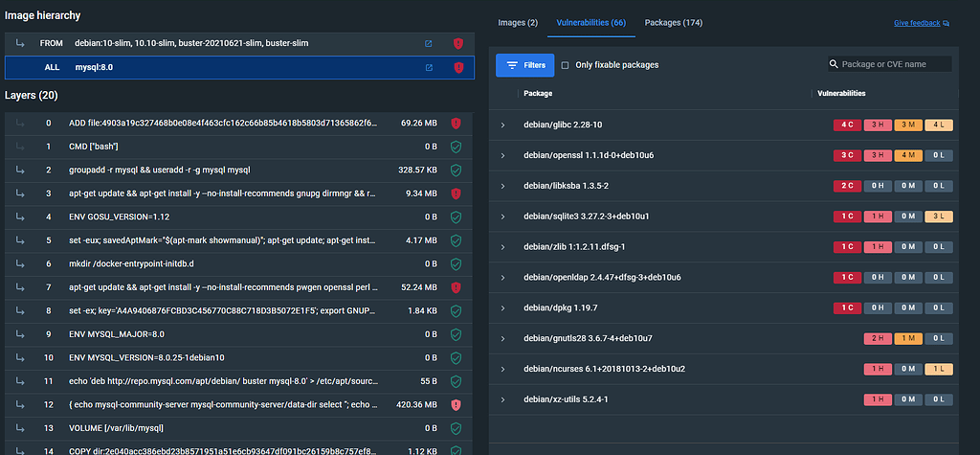The height and width of the screenshot is (455, 980).
Task: Click green shield icon on layer 1
Action: click(457, 147)
